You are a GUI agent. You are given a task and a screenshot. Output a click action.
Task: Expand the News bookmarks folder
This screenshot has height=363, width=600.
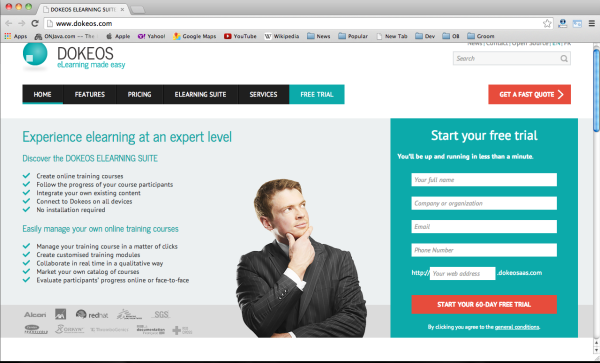point(318,36)
